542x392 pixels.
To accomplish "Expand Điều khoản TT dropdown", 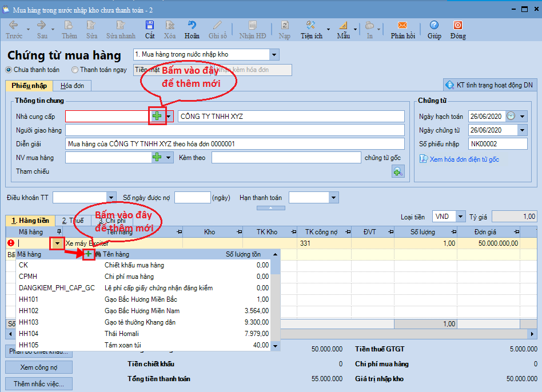I will 111,198.
